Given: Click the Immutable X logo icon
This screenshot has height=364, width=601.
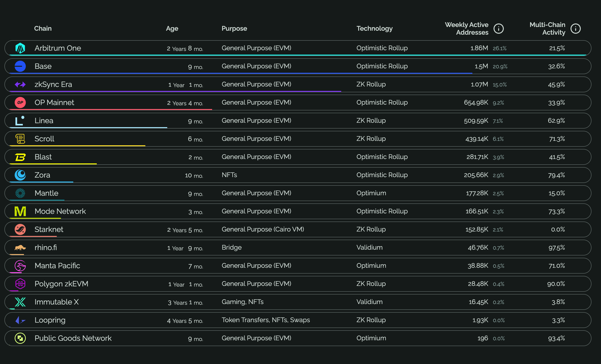Looking at the screenshot, I should [x=20, y=302].
